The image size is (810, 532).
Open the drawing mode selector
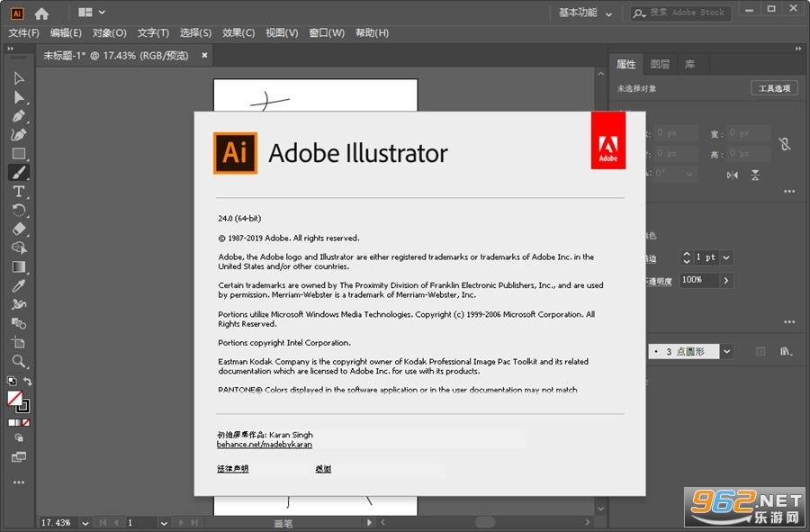coord(19,438)
